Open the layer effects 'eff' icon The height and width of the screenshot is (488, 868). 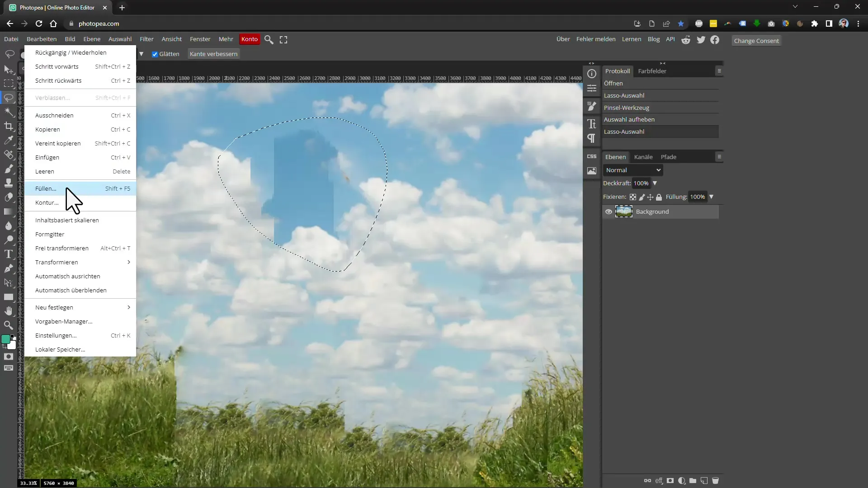point(659,481)
